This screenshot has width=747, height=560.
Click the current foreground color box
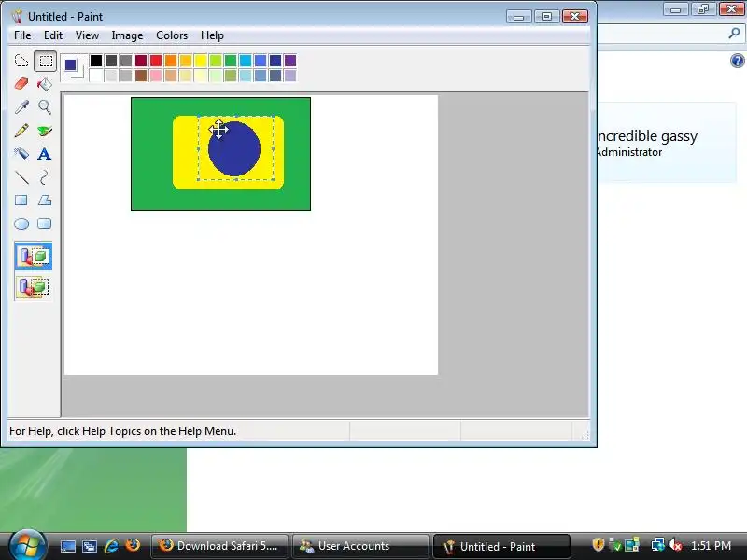pyautogui.click(x=71, y=64)
